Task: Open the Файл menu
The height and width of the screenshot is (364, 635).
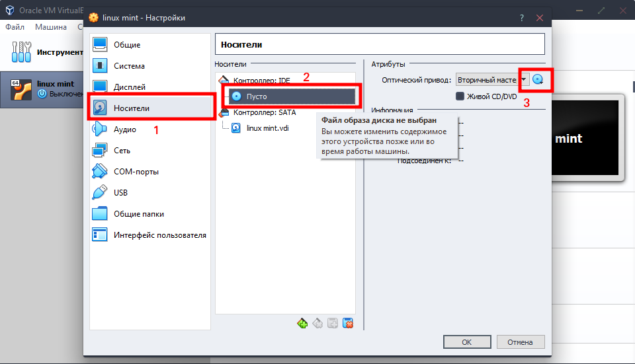Action: [15, 27]
